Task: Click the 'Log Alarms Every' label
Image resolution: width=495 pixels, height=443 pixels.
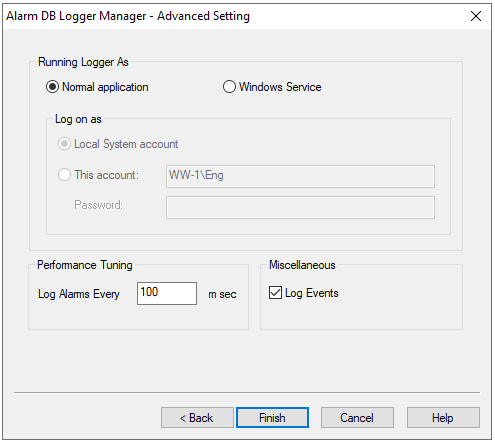Action: point(79,294)
